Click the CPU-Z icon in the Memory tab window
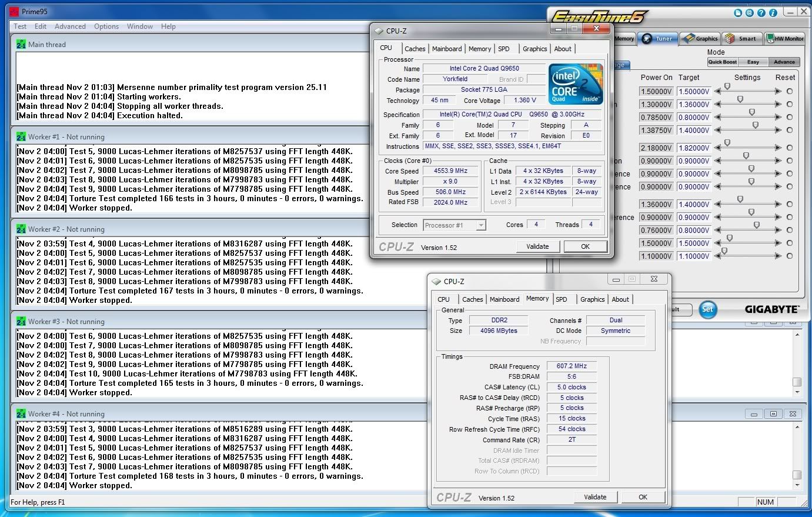Viewport: 812px width, 517px height. point(437,282)
